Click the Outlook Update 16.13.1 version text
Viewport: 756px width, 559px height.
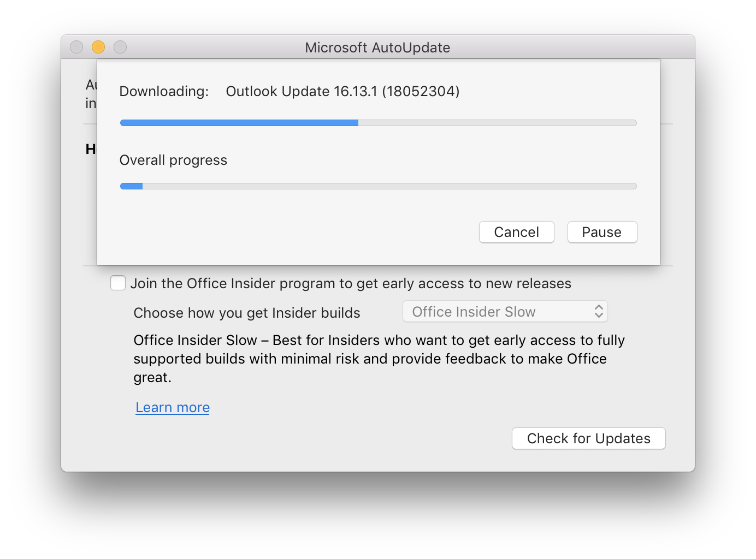click(x=342, y=91)
